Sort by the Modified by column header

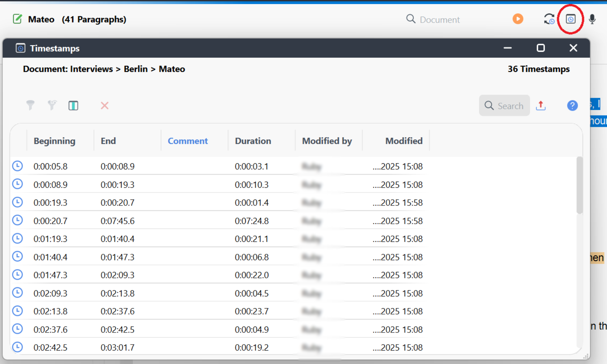[x=327, y=141]
